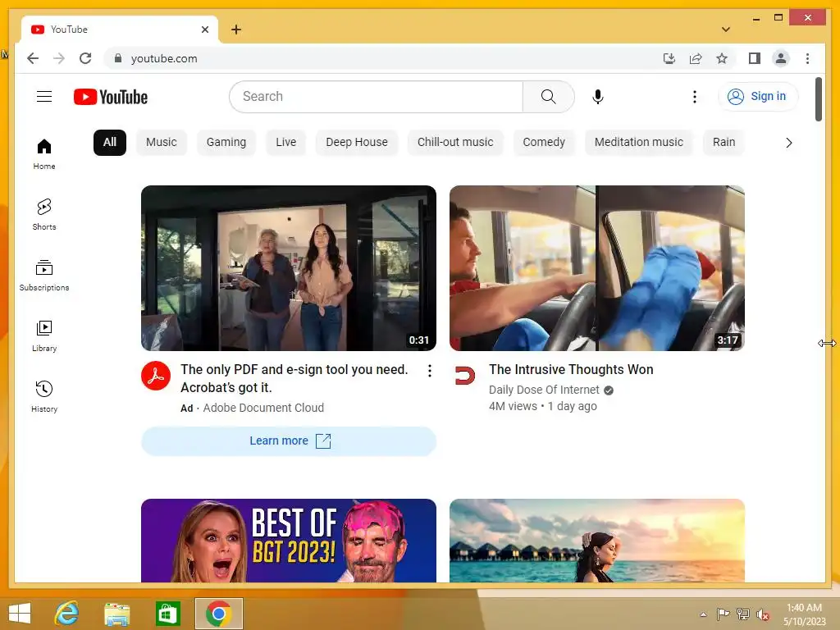Image resolution: width=840 pixels, height=630 pixels.
Task: Open the Windows Start button
Action: coord(20,614)
